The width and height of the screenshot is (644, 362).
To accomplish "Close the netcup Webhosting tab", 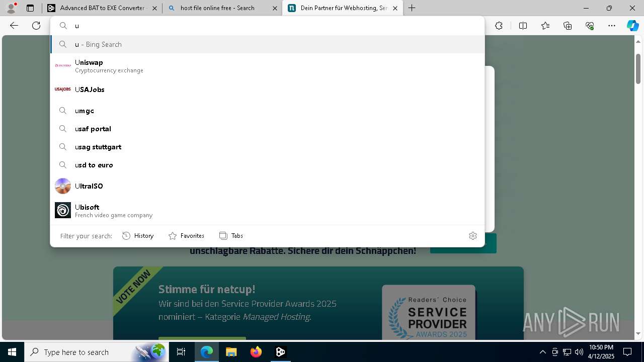I will pos(395,8).
